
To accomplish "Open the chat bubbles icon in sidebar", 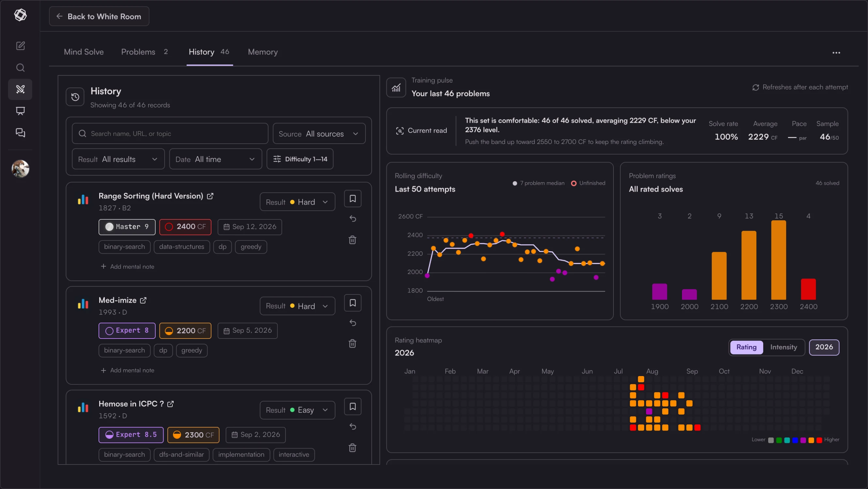I will (20, 133).
